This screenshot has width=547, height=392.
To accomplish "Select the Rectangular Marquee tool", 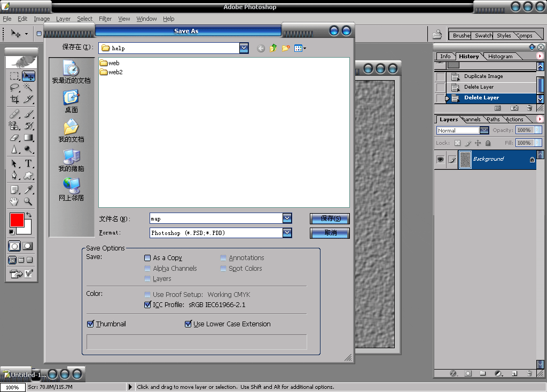I will tap(14, 76).
